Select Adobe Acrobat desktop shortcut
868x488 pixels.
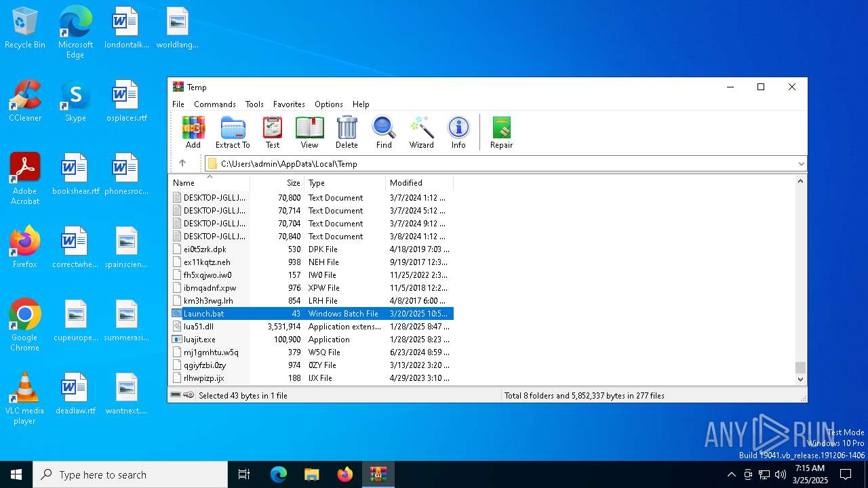click(x=25, y=179)
